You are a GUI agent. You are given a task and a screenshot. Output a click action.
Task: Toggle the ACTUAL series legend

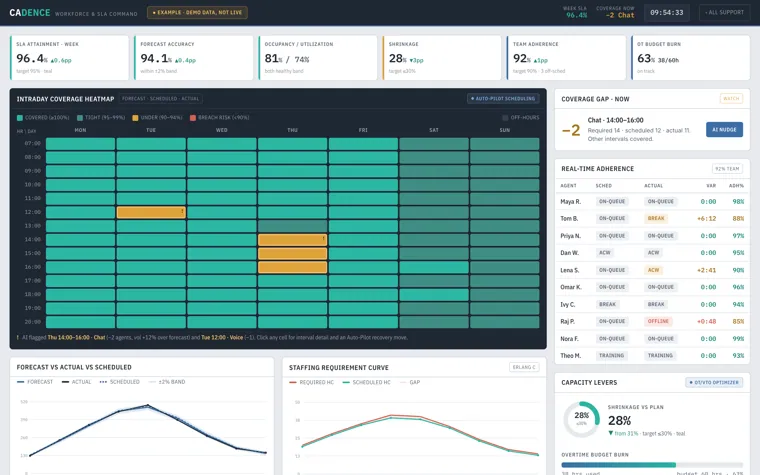pos(77,382)
